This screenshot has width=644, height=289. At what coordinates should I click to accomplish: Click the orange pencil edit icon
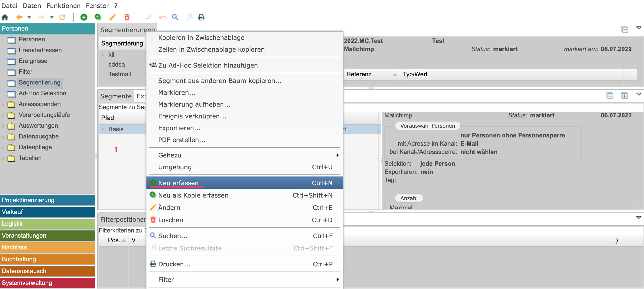tap(112, 17)
